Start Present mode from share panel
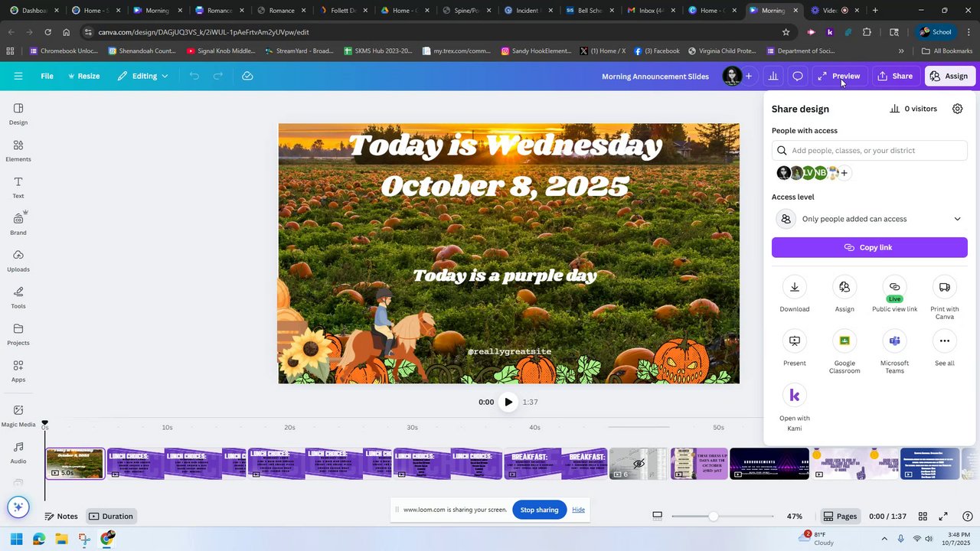Image resolution: width=980 pixels, height=551 pixels. (795, 349)
